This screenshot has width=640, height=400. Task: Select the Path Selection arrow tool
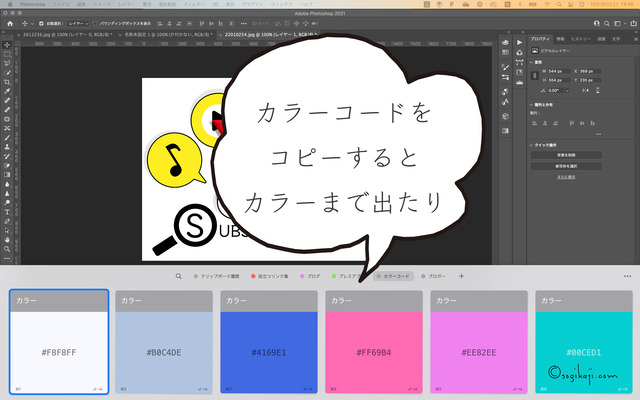pyautogui.click(x=7, y=230)
